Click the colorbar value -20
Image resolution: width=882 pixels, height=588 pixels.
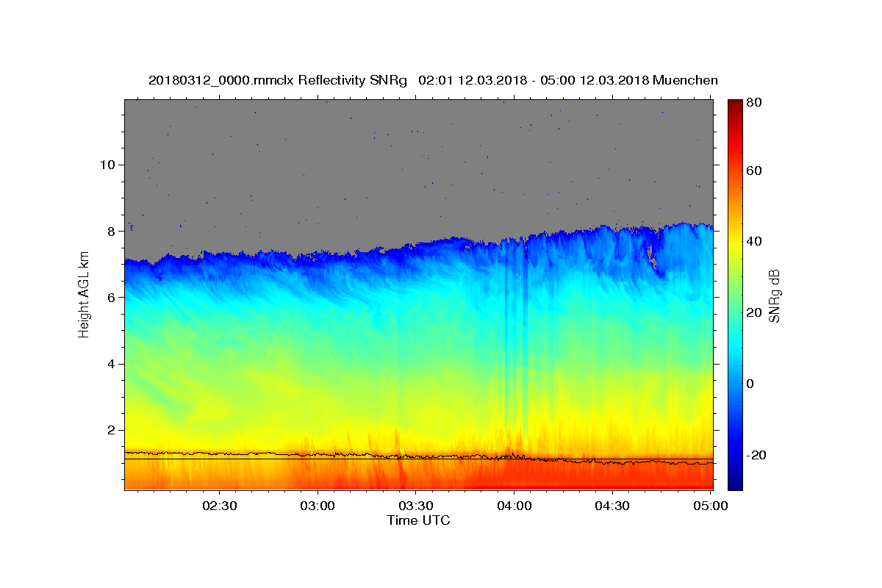[x=757, y=456]
